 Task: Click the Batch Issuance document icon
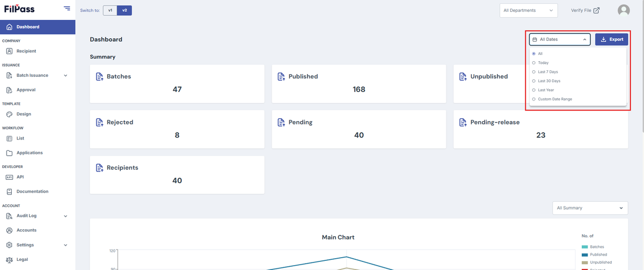(9, 75)
